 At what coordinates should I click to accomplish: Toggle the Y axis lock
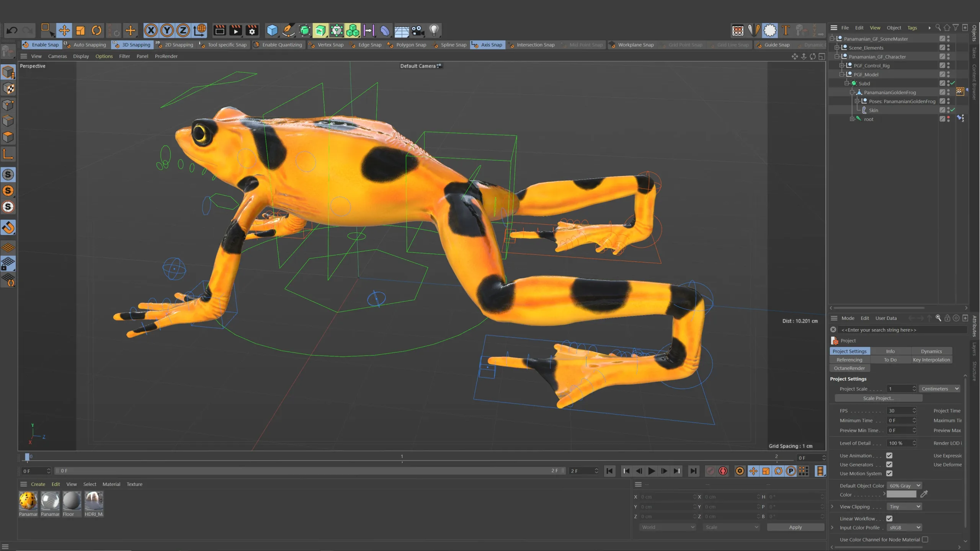(167, 30)
